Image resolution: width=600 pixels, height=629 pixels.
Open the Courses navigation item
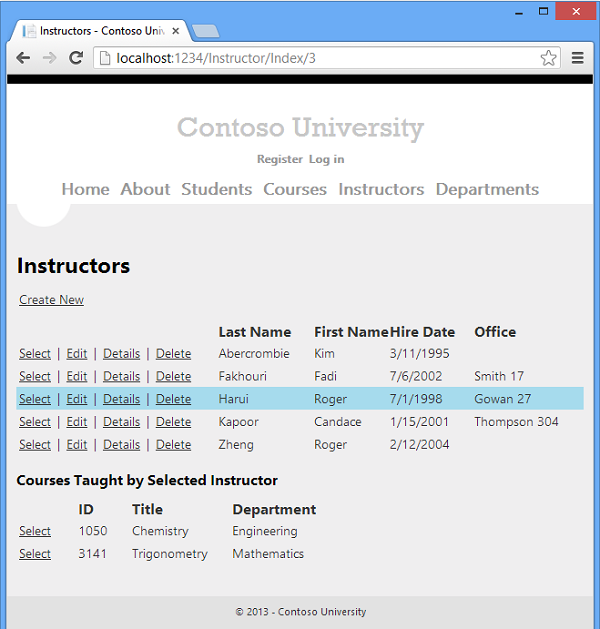click(295, 189)
